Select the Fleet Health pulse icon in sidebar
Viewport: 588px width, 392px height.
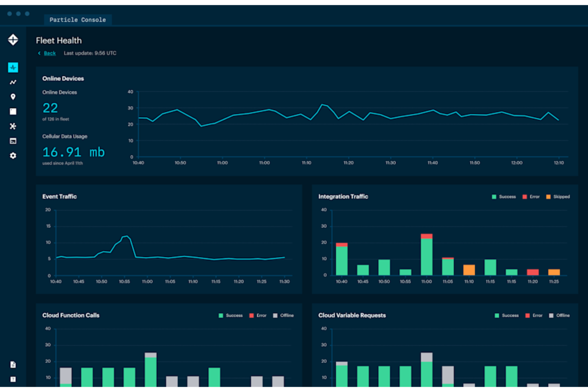[13, 67]
